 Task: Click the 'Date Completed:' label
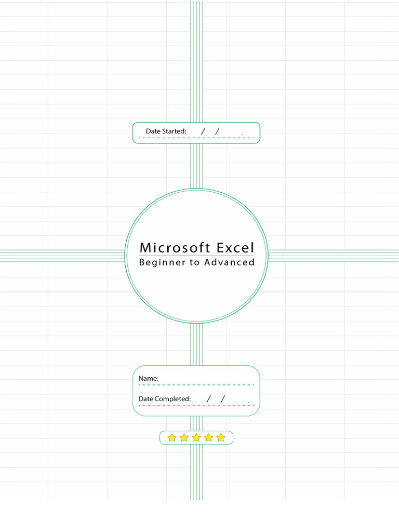(165, 399)
